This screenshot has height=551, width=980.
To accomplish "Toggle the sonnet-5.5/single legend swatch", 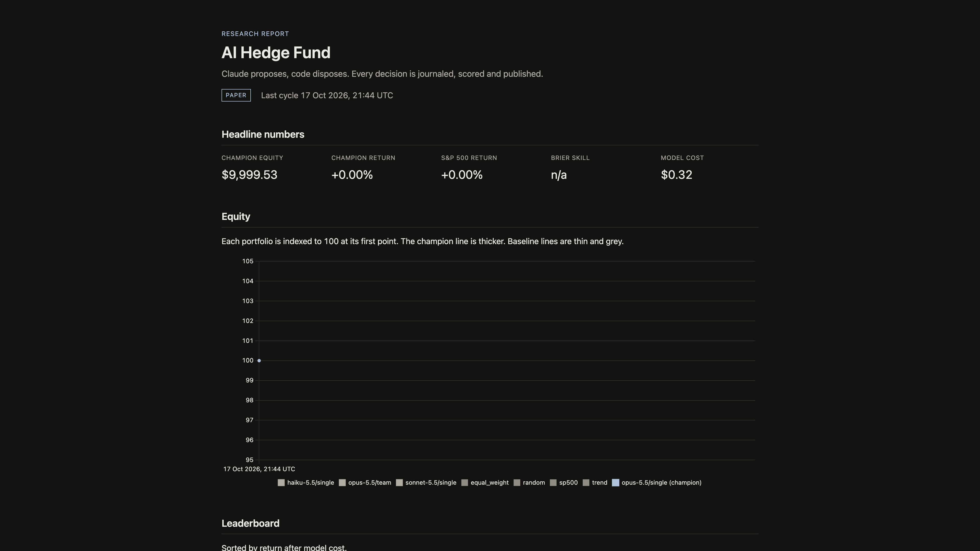I will pos(399,483).
